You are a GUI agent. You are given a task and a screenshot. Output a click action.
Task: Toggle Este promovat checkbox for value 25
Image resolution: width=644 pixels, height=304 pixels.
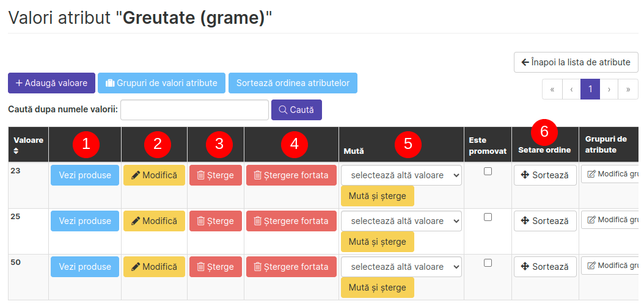pyautogui.click(x=488, y=217)
